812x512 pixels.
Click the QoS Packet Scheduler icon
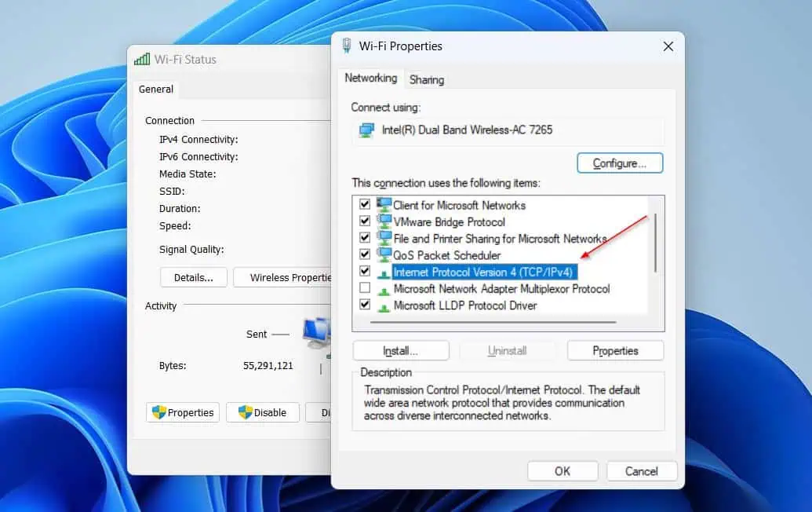point(384,254)
